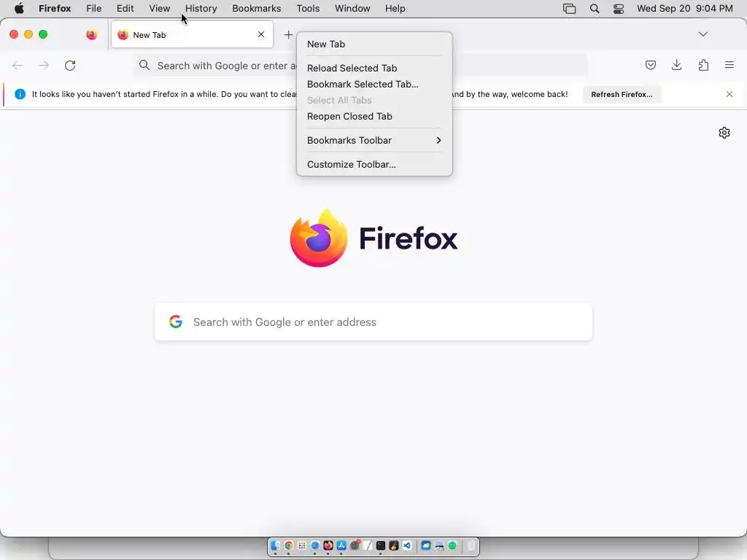Open the pinned Firefox tab
Image resolution: width=747 pixels, height=560 pixels.
point(91,35)
